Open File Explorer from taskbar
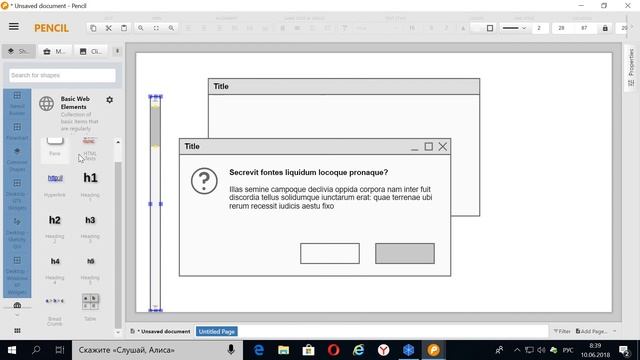The image size is (640, 360). [x=284, y=350]
